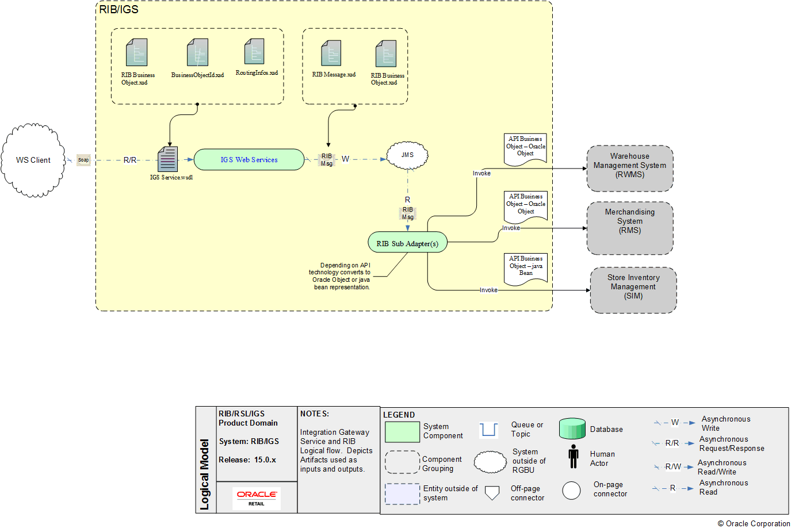The image size is (795, 532).
Task: Select the IGS Web Services component
Action: tap(249, 160)
